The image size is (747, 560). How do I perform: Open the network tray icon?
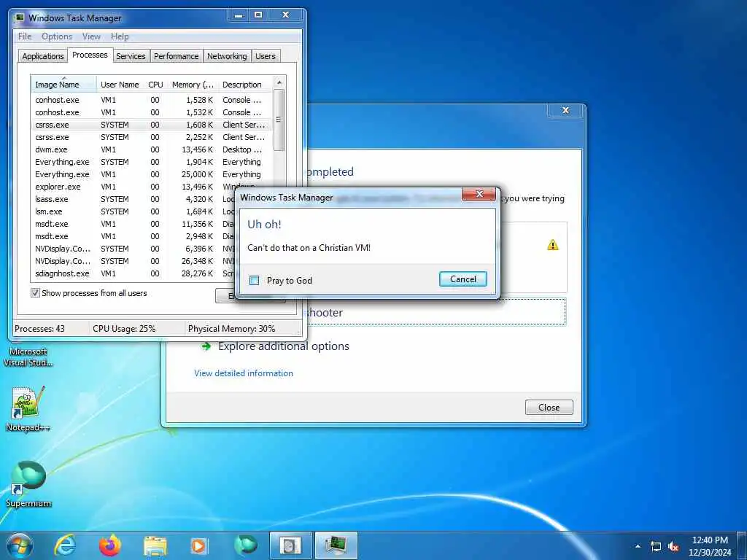(656, 547)
